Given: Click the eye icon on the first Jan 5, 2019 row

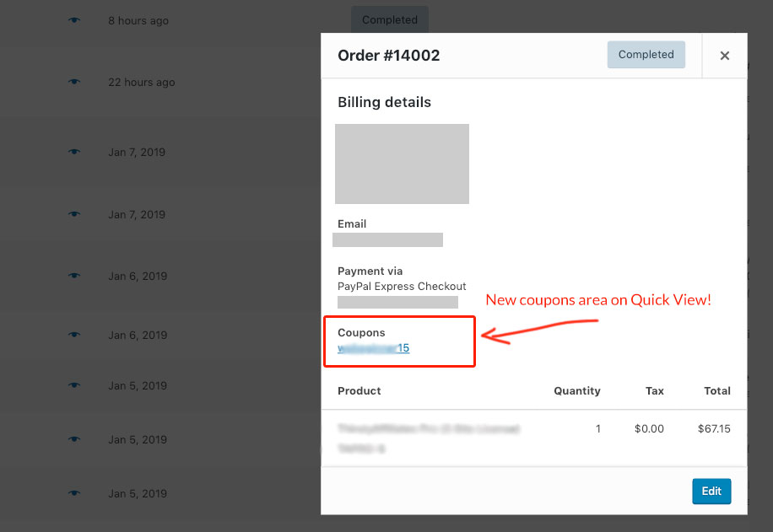Looking at the screenshot, I should 74,385.
